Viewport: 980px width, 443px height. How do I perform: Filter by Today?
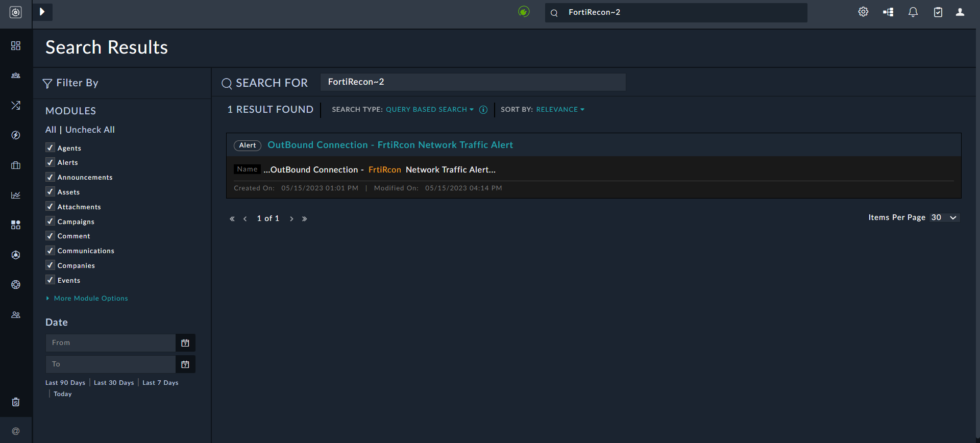coord(63,394)
